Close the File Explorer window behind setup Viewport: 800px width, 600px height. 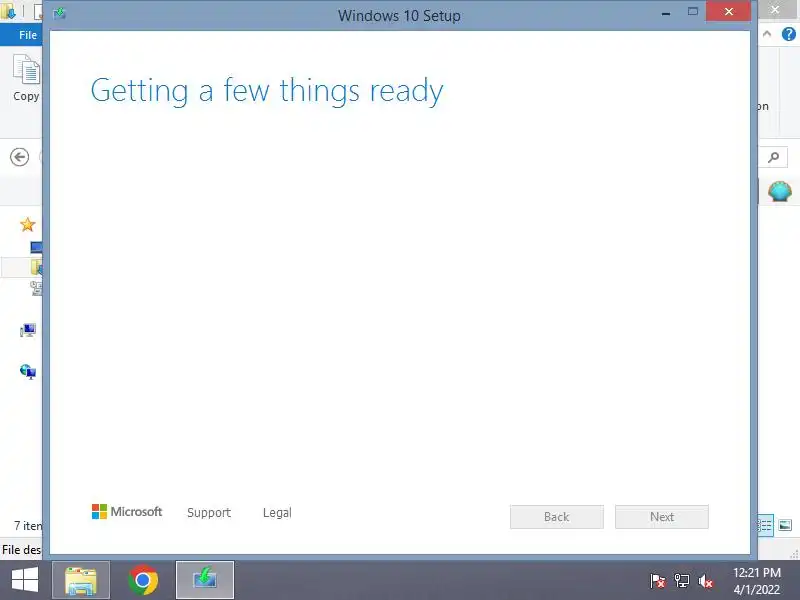point(775,10)
